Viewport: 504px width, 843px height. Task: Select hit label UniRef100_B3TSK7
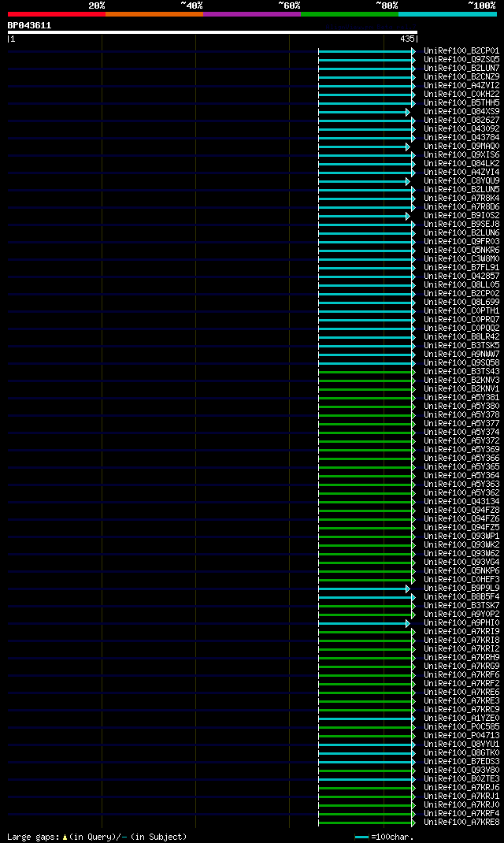(461, 605)
